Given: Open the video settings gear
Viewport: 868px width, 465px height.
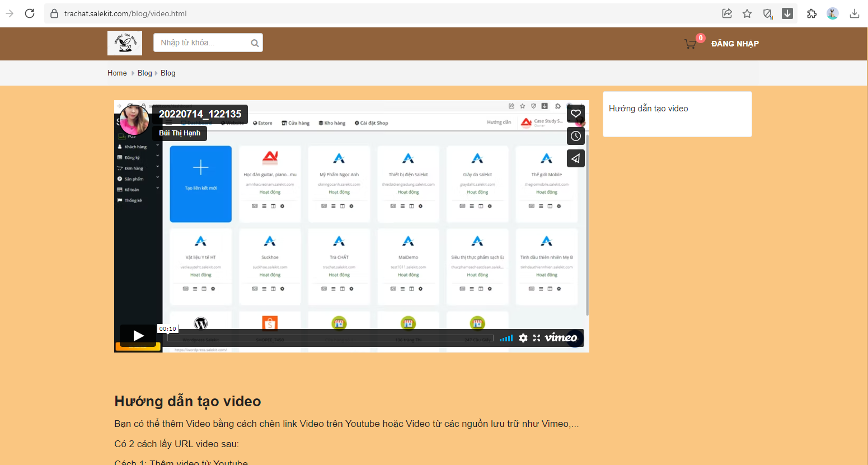Looking at the screenshot, I should pos(523,338).
